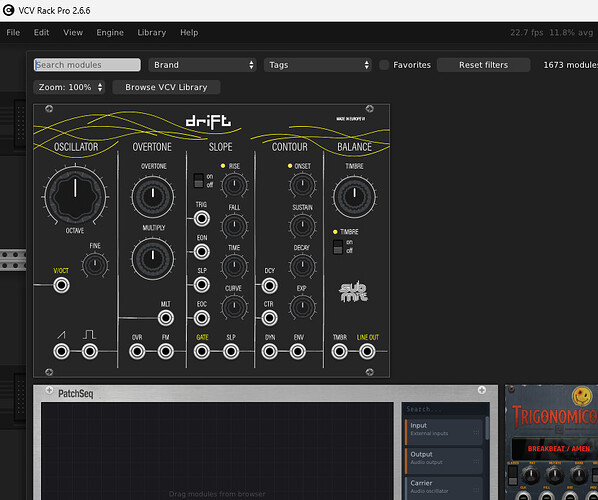The width and height of the screenshot is (598, 500).
Task: Open the Engine menu
Action: [110, 32]
